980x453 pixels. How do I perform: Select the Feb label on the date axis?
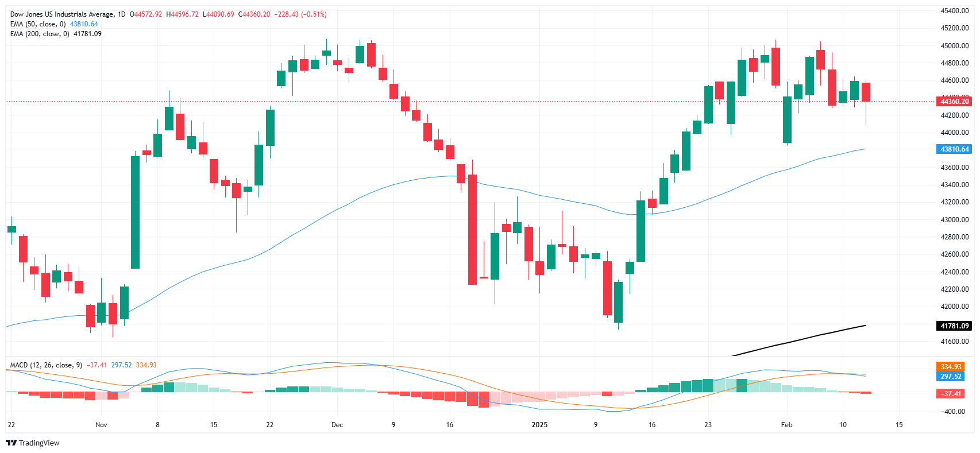(x=786, y=425)
